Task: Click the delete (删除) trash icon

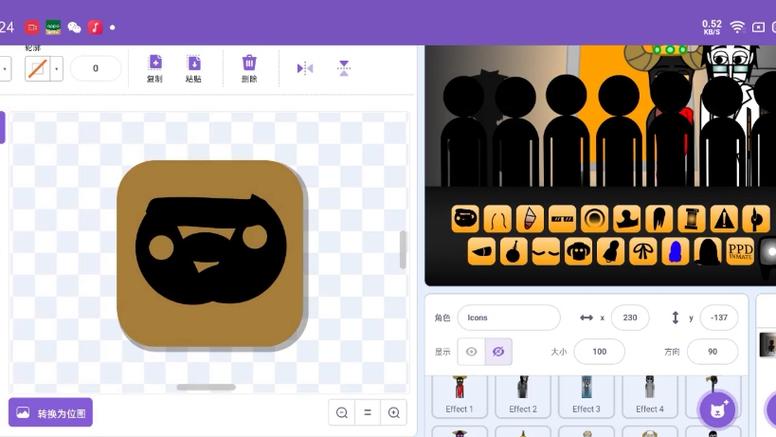Action: (x=249, y=68)
